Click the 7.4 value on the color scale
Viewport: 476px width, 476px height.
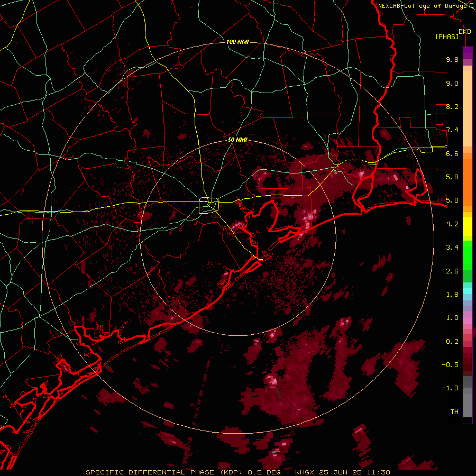click(452, 130)
